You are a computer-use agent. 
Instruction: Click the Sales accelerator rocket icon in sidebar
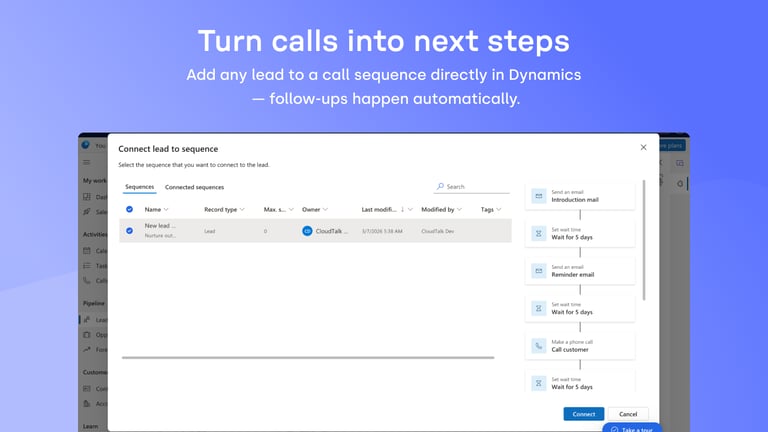pyautogui.click(x=87, y=212)
